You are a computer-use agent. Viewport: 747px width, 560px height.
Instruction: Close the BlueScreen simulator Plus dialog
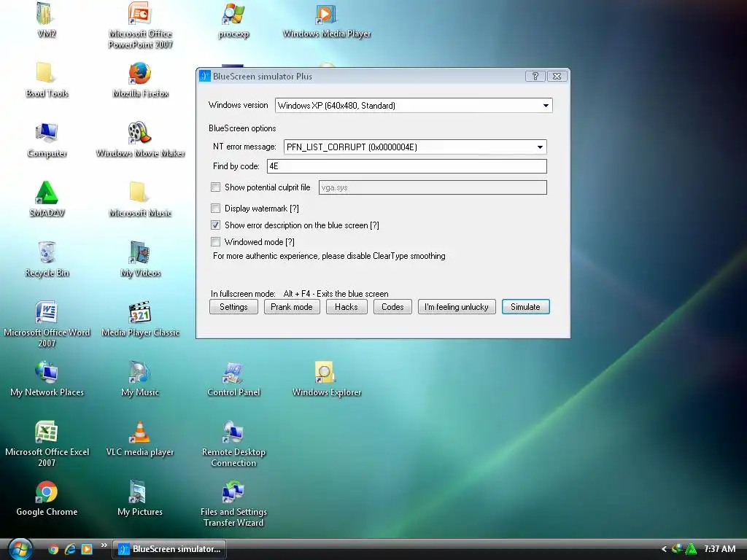(557, 76)
